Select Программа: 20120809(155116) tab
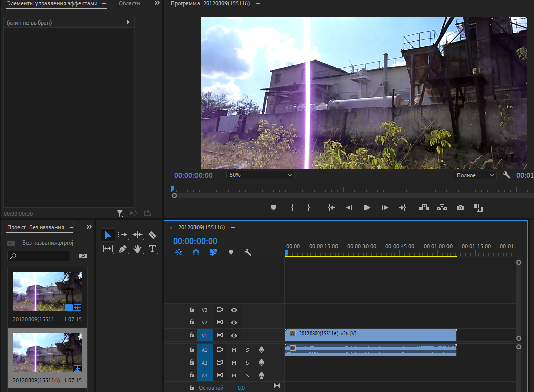534x392 pixels. (x=210, y=4)
